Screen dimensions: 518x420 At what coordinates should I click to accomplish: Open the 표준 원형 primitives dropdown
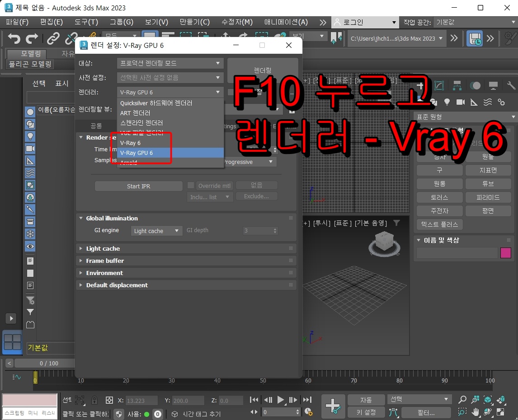point(465,117)
